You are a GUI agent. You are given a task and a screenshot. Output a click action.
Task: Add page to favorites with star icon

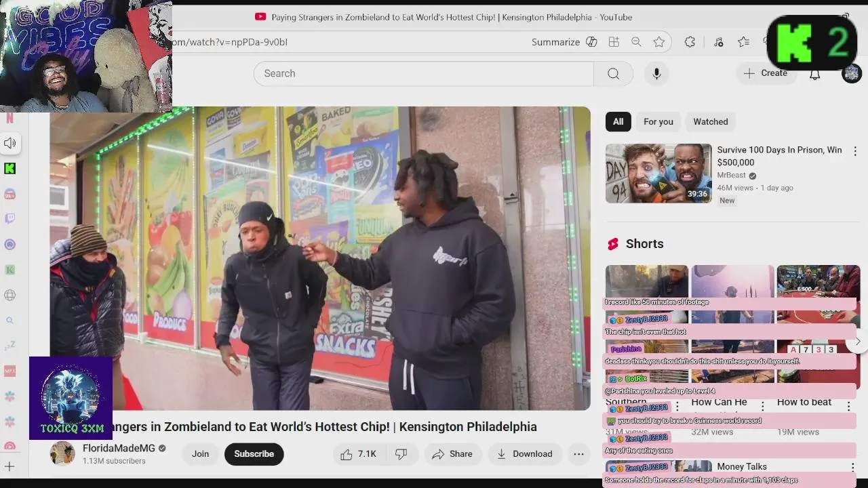(659, 42)
